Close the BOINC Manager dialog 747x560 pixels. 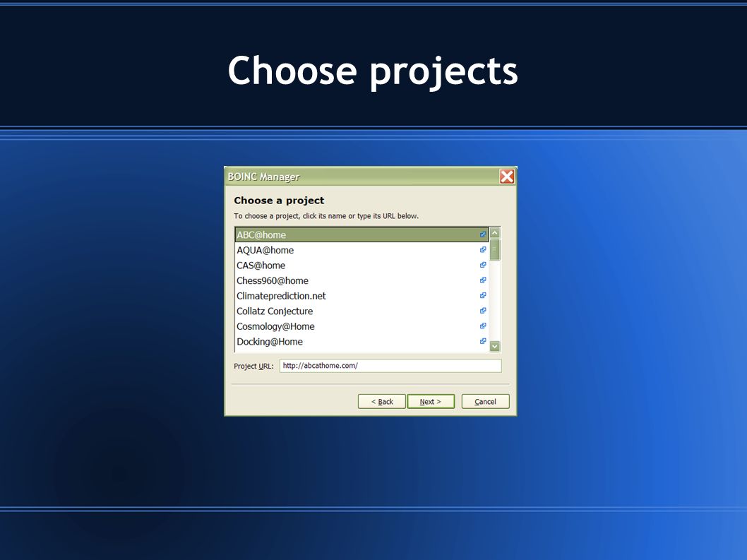(506, 177)
